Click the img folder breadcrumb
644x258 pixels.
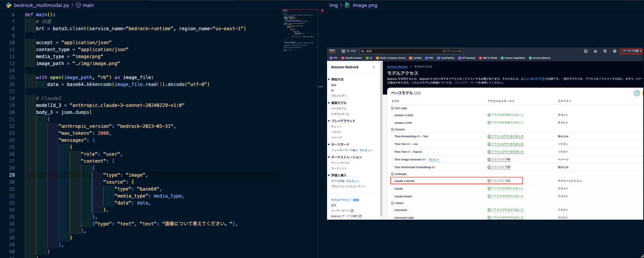coord(334,5)
